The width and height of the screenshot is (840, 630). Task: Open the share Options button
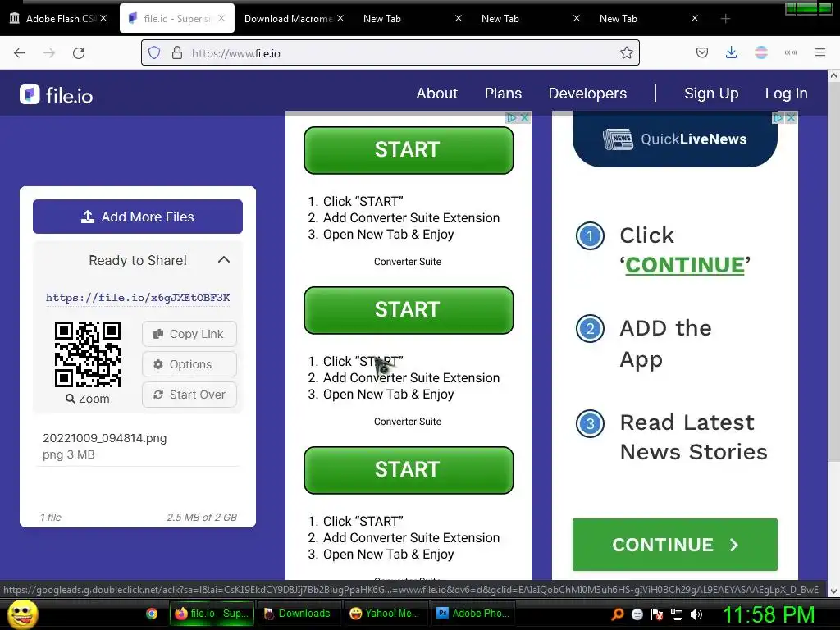(189, 364)
